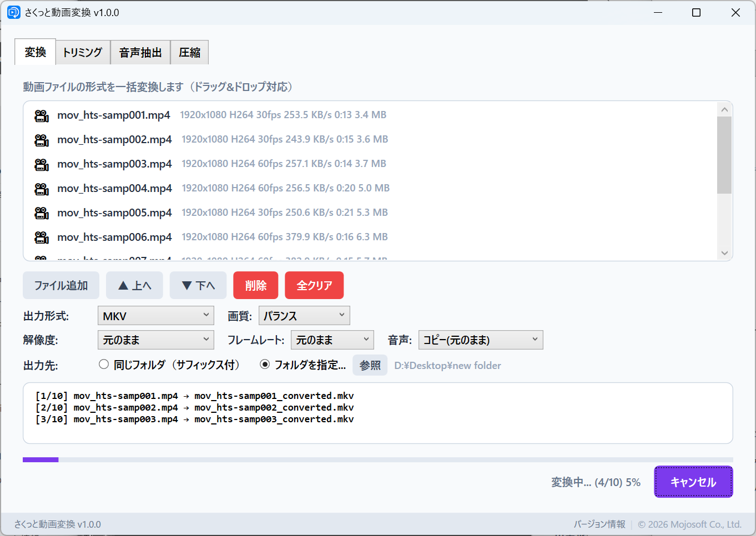Click the app logo in title bar
The image size is (756, 536).
coord(13,12)
